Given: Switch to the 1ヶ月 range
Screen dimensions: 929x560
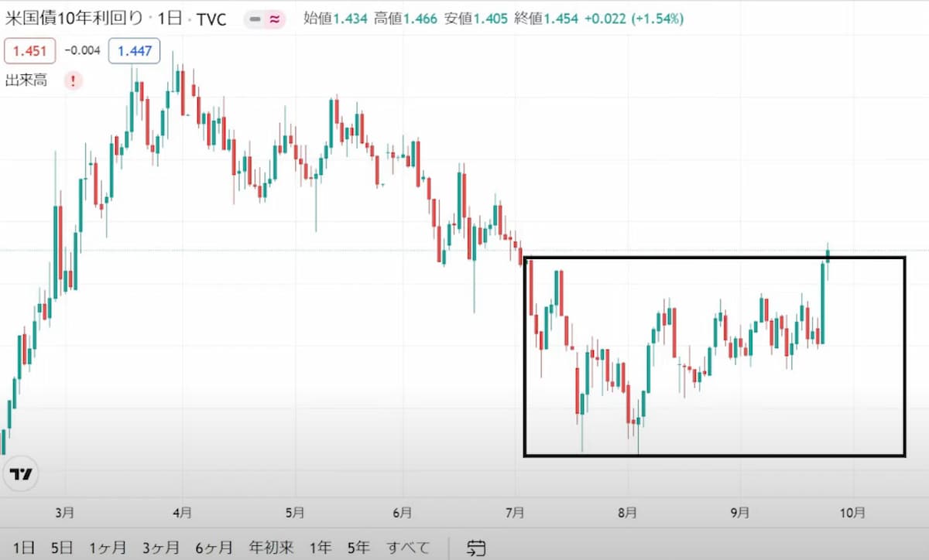Looking at the screenshot, I should [x=108, y=548].
